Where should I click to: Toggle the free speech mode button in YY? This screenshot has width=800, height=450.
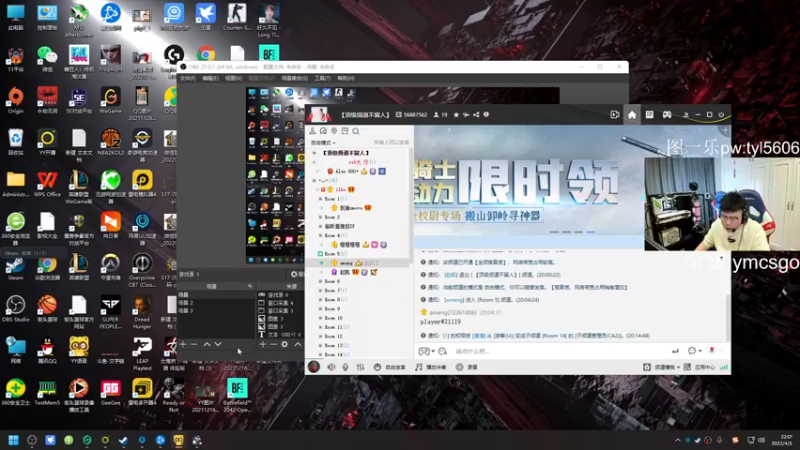(x=390, y=367)
